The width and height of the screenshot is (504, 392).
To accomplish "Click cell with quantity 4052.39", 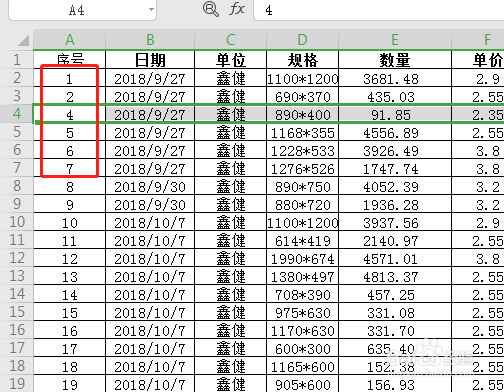I will point(395,186).
